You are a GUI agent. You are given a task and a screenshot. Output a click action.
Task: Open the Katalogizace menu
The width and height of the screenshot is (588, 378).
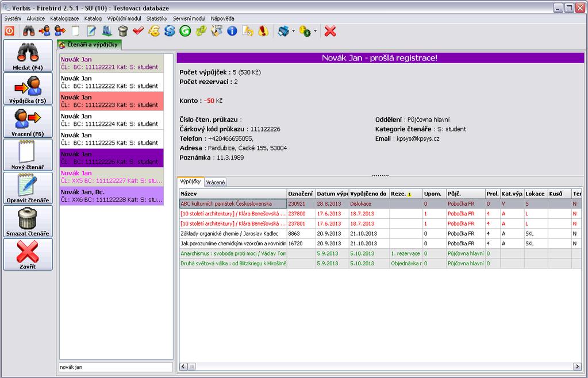tap(64, 18)
